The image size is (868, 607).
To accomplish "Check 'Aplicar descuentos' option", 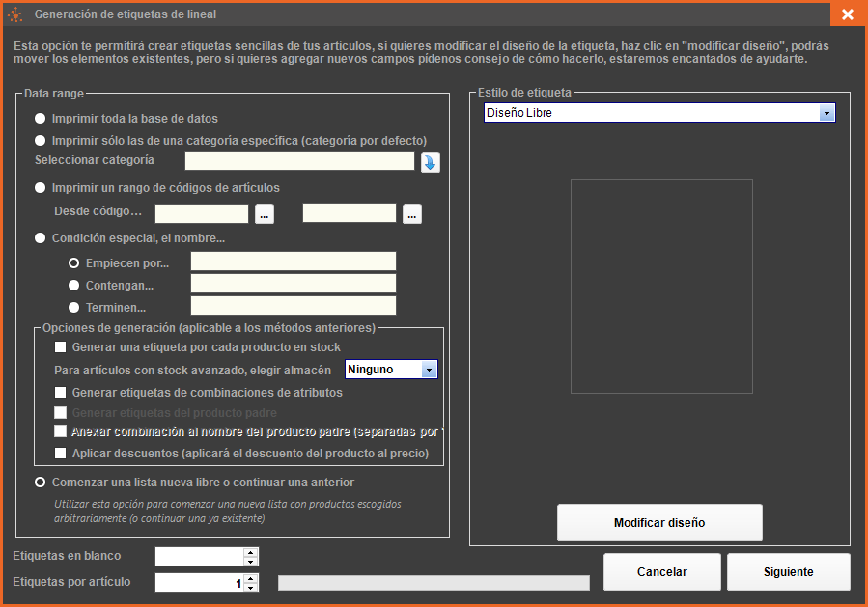I will click(x=61, y=453).
